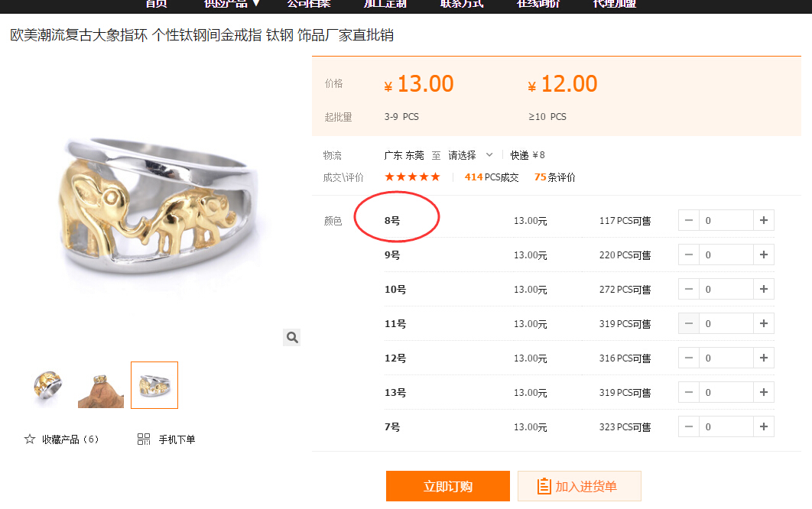Decrease quantity for size 9号 with minus
The image size is (812, 509).
[x=689, y=254]
